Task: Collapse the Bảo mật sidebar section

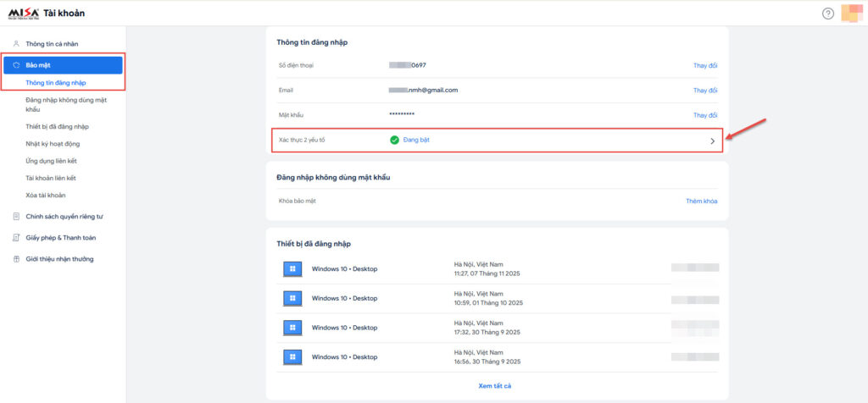Action: tap(64, 65)
